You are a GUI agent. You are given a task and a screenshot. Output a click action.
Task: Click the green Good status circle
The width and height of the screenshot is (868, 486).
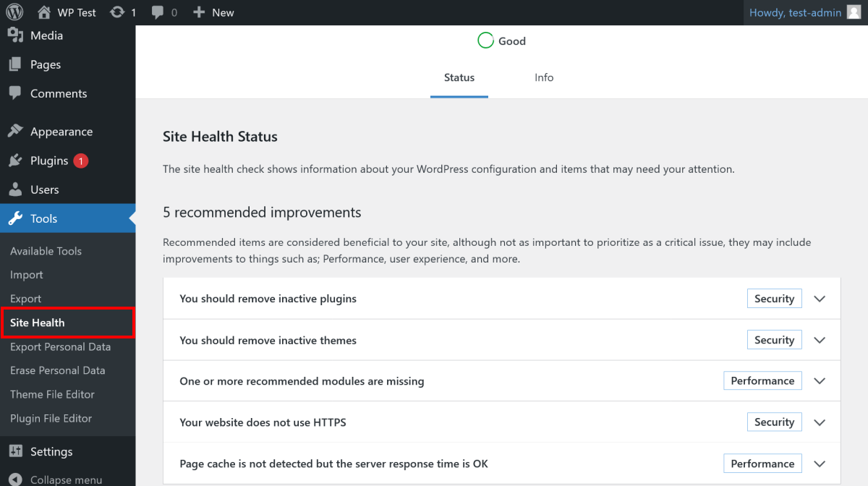[x=485, y=41]
